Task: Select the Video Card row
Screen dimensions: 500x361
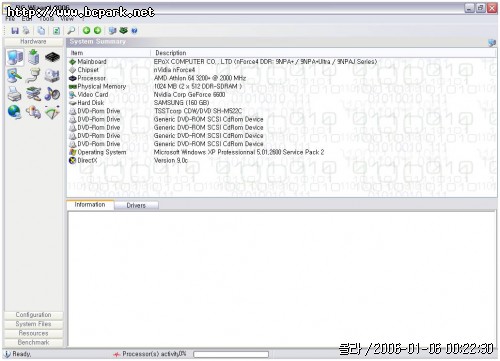Action: 282,95
